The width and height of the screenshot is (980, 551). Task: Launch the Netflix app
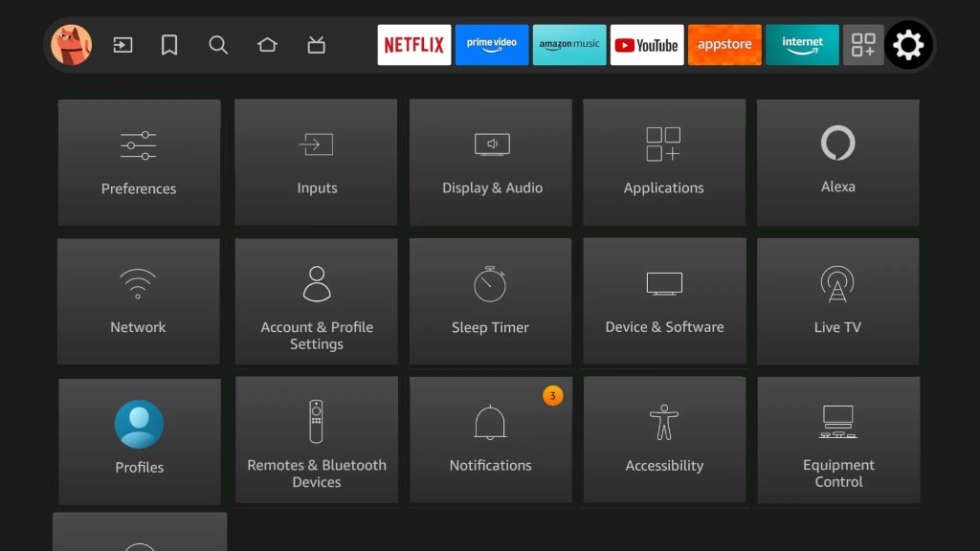point(414,45)
